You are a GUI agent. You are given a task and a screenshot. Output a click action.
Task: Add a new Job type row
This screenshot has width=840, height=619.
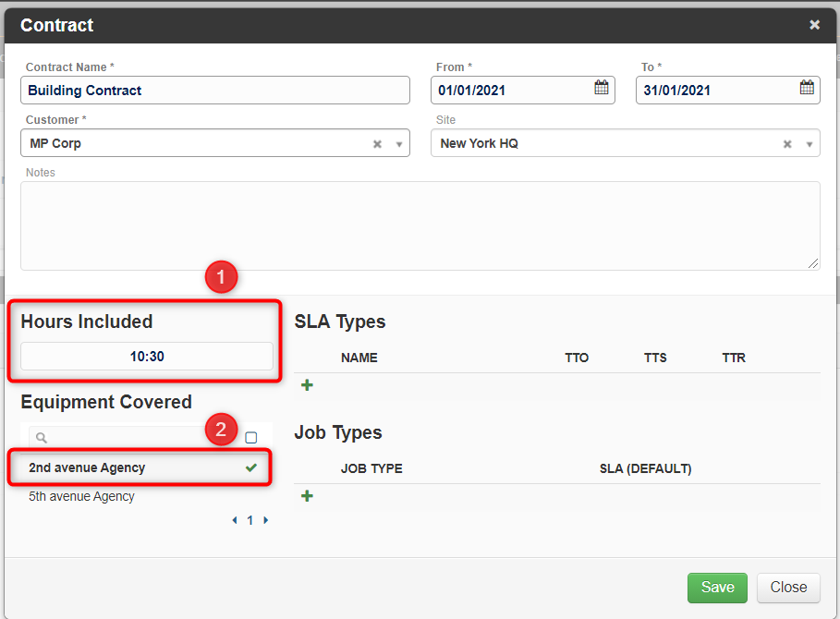(307, 496)
